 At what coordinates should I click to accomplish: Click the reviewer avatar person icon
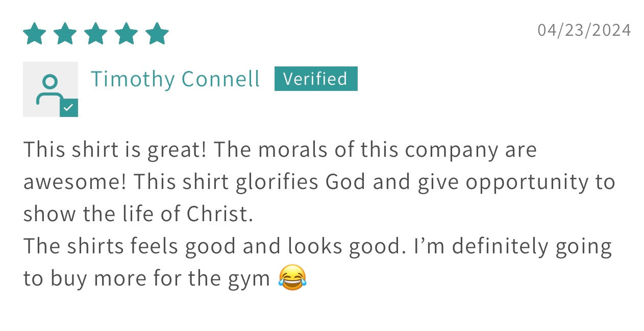(x=49, y=89)
